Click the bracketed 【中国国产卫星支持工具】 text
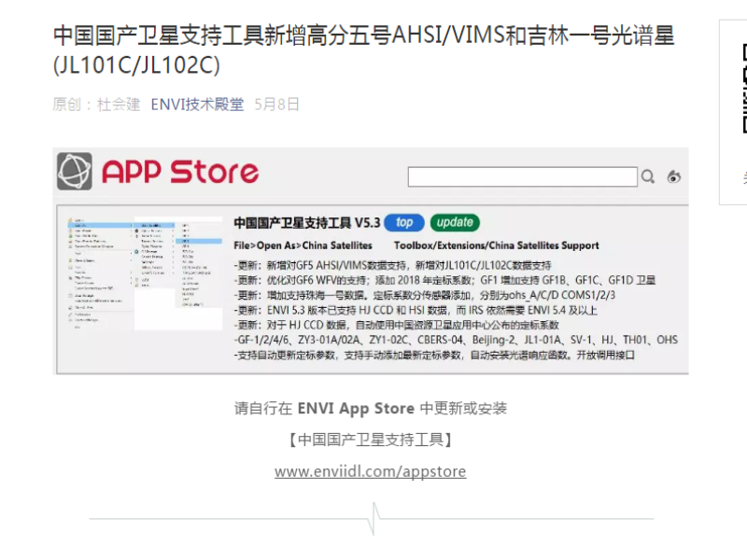This screenshot has width=747, height=560. (370, 440)
